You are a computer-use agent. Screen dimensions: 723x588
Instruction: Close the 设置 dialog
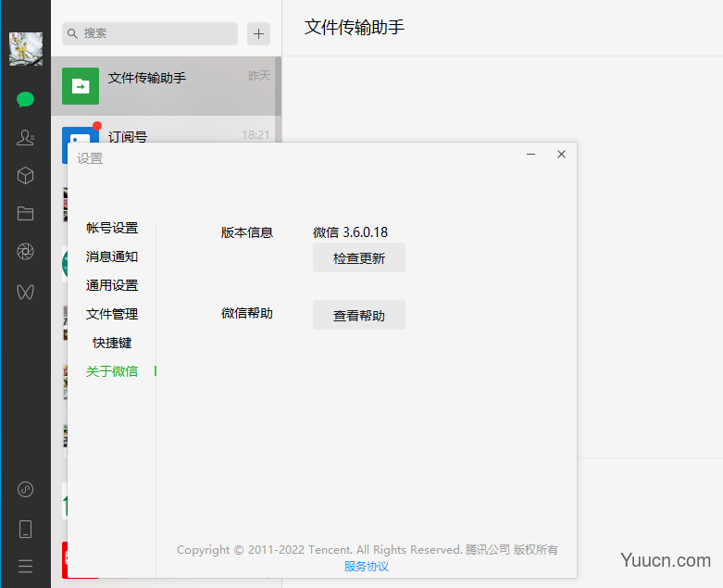(561, 154)
